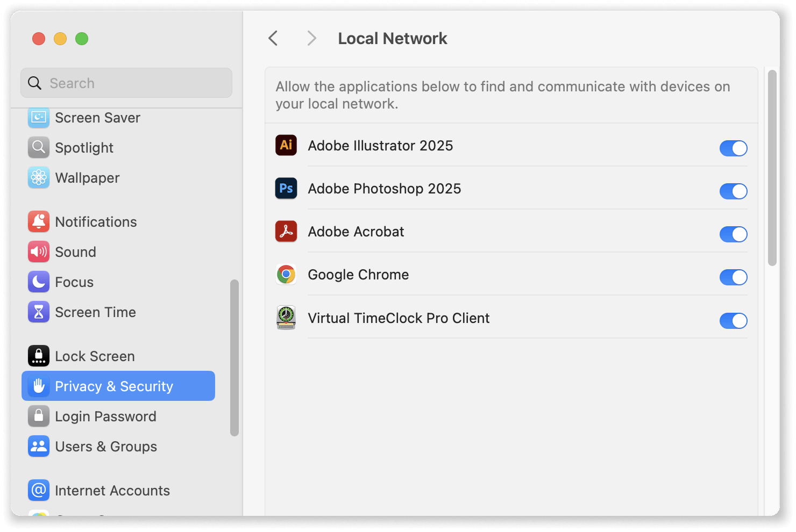
Task: Click the Notifications bell icon
Action: point(39,221)
